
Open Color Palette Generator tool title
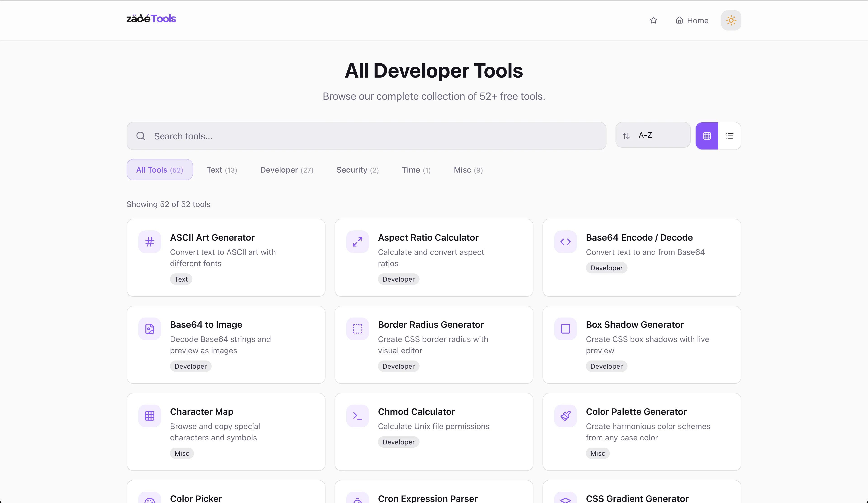pyautogui.click(x=636, y=412)
